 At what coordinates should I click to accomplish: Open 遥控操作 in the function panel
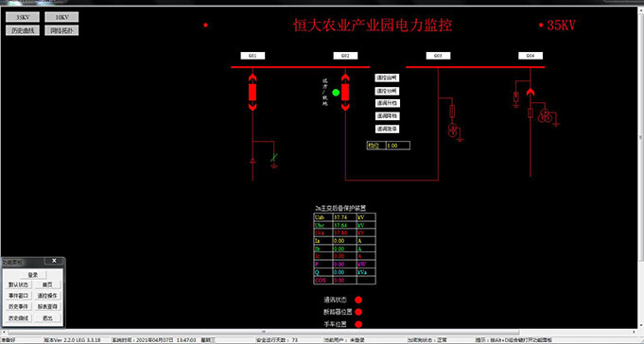(47, 296)
